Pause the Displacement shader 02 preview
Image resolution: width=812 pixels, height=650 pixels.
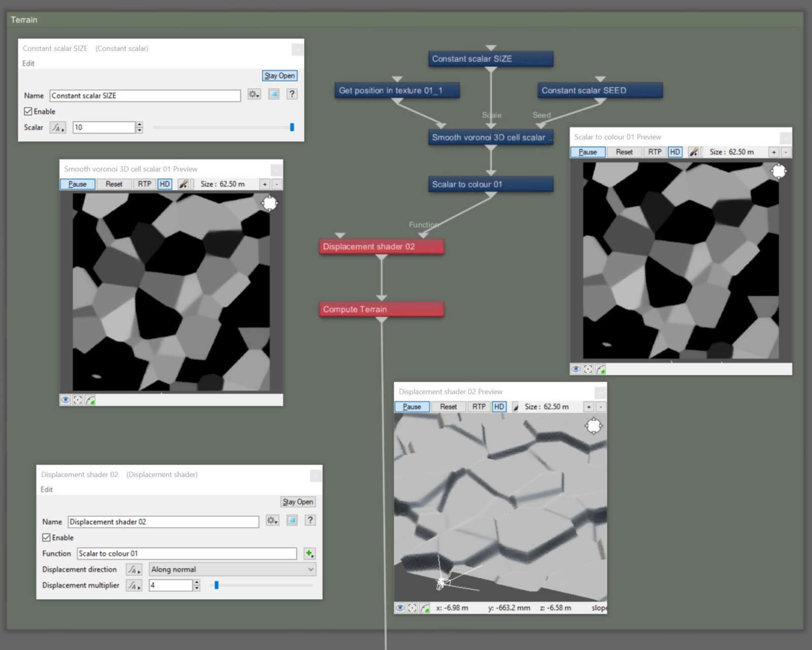412,407
